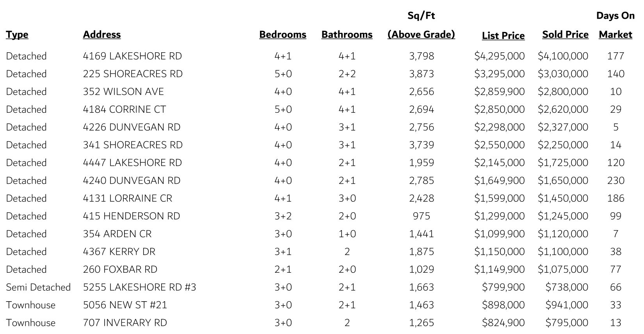Image resolution: width=644 pixels, height=334 pixels.
Task: Click the $4,100,000 sold price cell
Action: [x=563, y=56]
